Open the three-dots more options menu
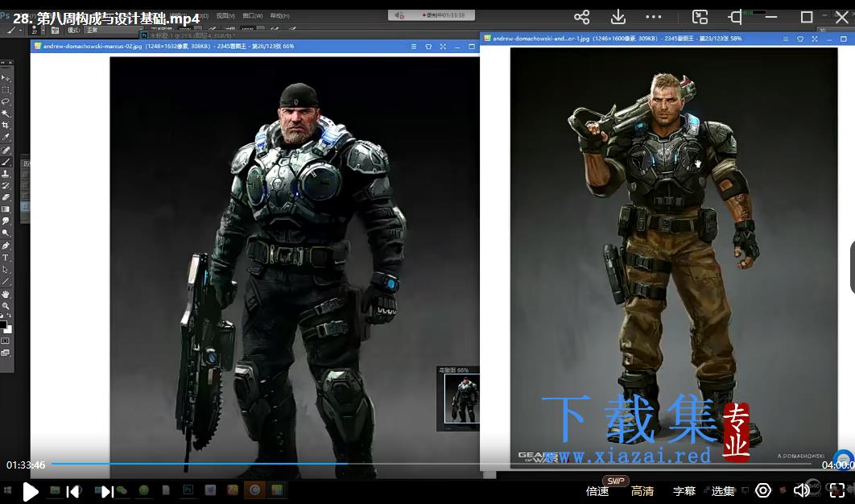 click(x=653, y=17)
